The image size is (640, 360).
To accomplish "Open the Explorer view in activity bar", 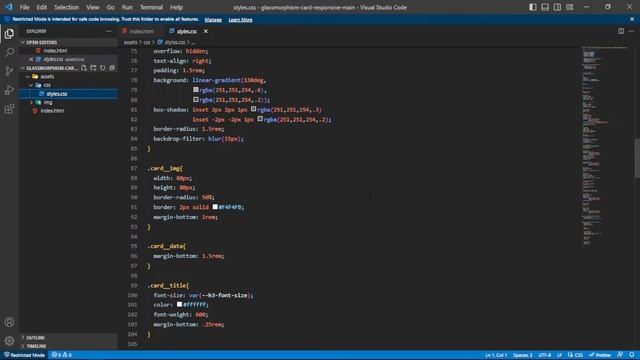I will tap(9, 34).
